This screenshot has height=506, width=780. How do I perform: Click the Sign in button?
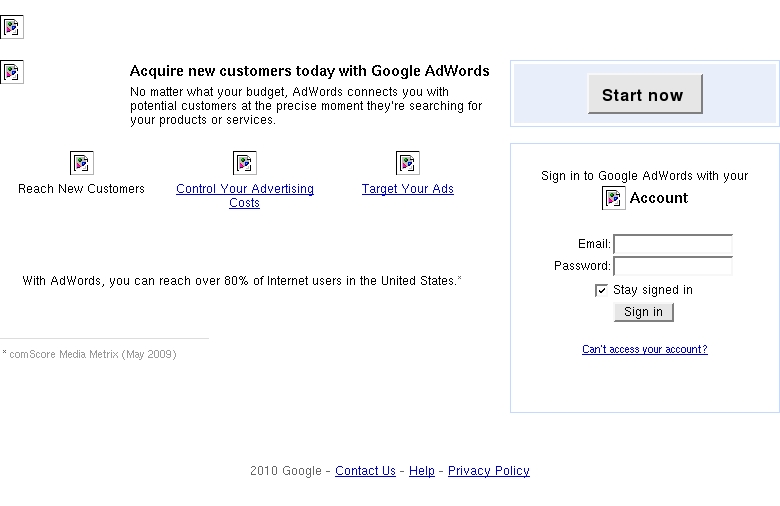(x=644, y=312)
